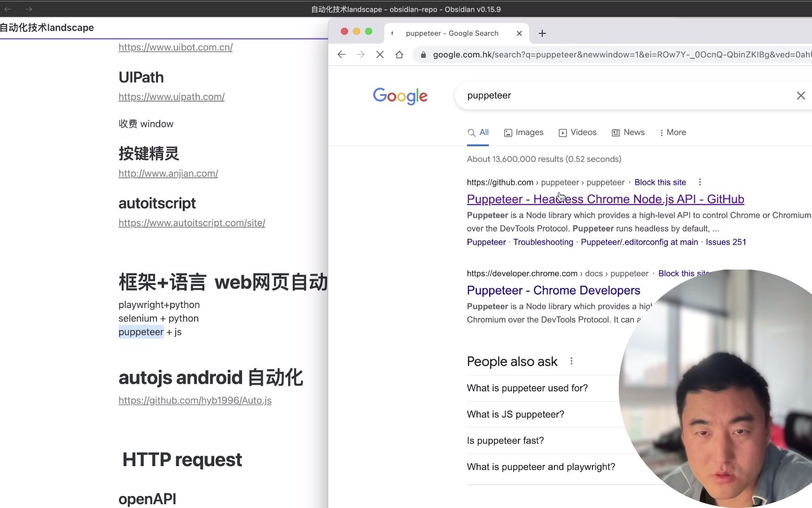Click the highlighted puppeteer word in note
The width and height of the screenshot is (812, 508).
point(141,332)
